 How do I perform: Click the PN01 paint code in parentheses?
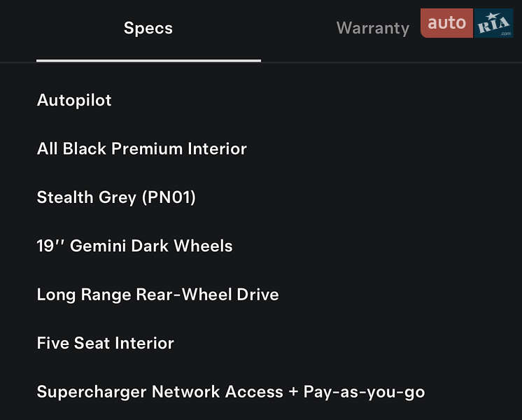169,197
